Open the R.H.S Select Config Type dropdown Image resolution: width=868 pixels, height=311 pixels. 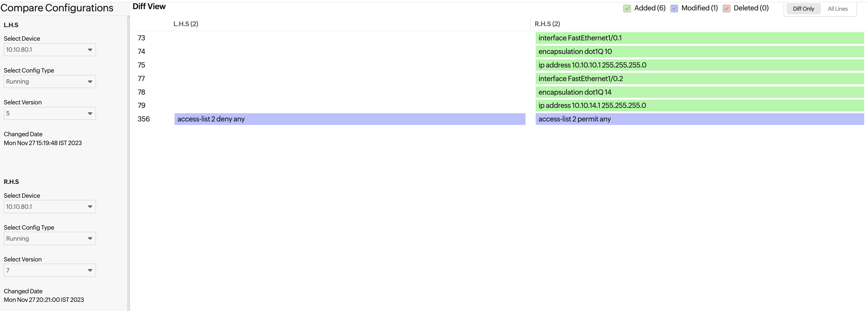click(50, 239)
